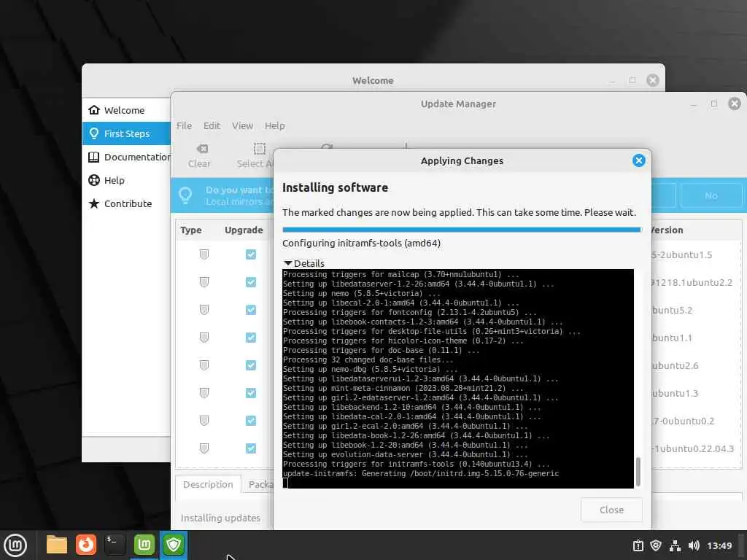Open the Help menu in Update Manager
The image size is (747, 560).
click(275, 125)
